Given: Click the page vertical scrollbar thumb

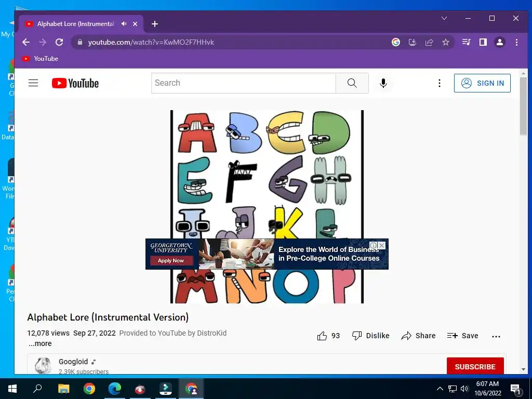Looking at the screenshot, I should point(523,106).
